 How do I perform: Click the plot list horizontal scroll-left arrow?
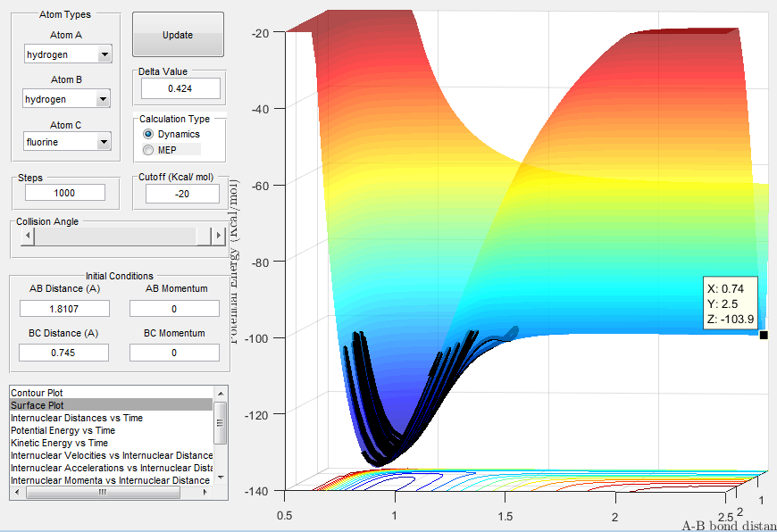(17, 493)
